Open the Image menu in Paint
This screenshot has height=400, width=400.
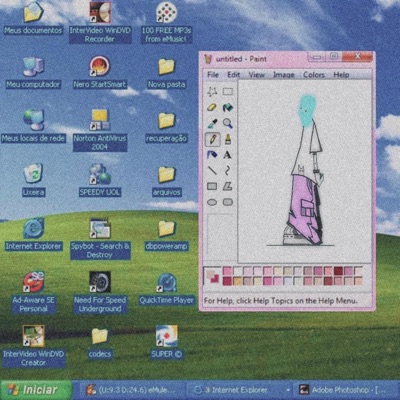click(x=284, y=74)
